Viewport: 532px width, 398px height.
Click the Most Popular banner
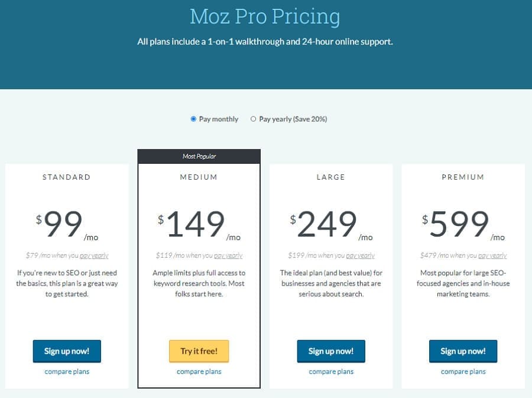(199, 157)
